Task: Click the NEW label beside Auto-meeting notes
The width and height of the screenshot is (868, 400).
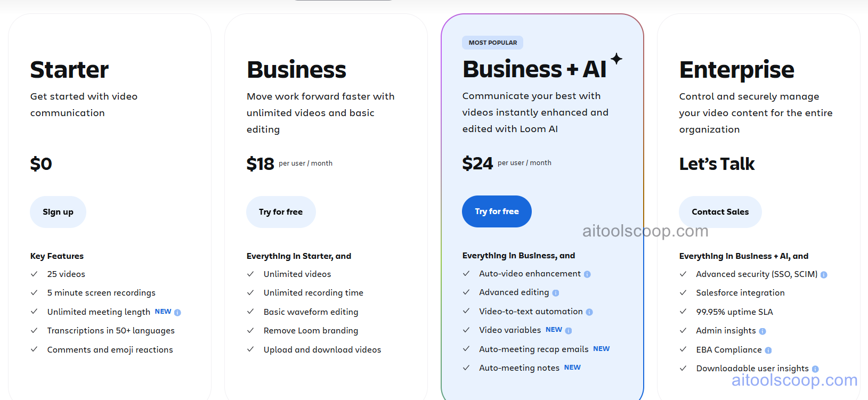Action: click(x=572, y=368)
